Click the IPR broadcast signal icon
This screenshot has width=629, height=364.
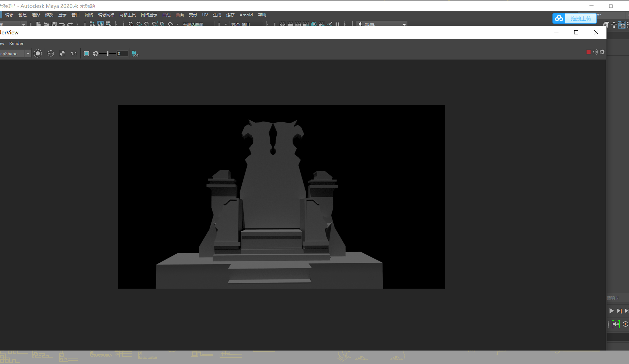coord(595,52)
